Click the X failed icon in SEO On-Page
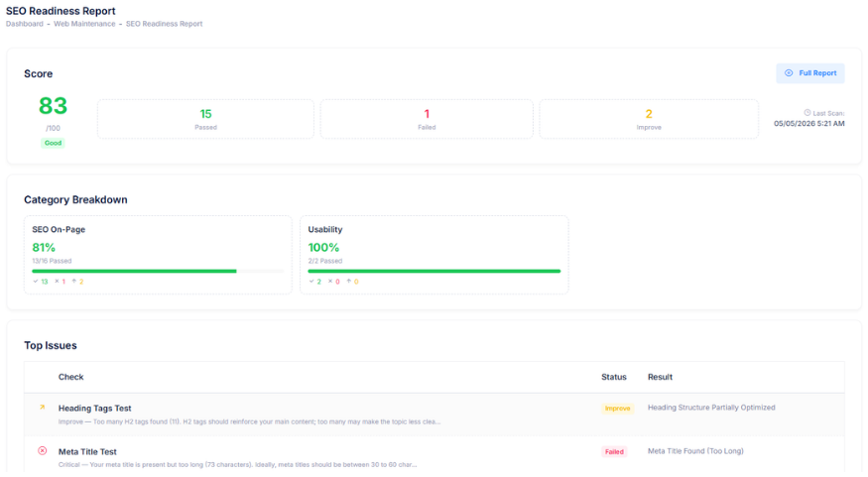 point(57,281)
